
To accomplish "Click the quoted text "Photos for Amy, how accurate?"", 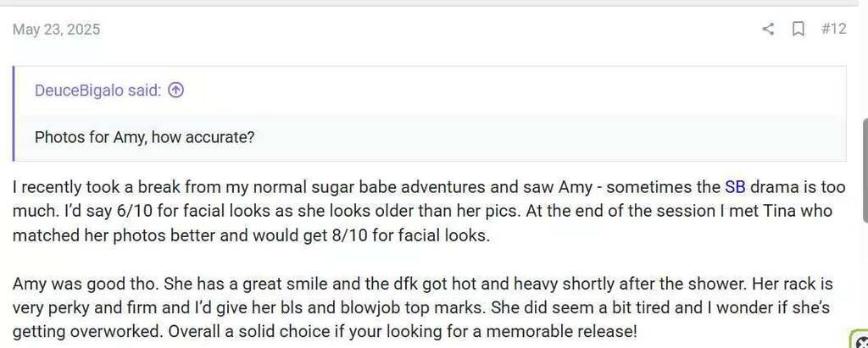I will [x=145, y=137].
